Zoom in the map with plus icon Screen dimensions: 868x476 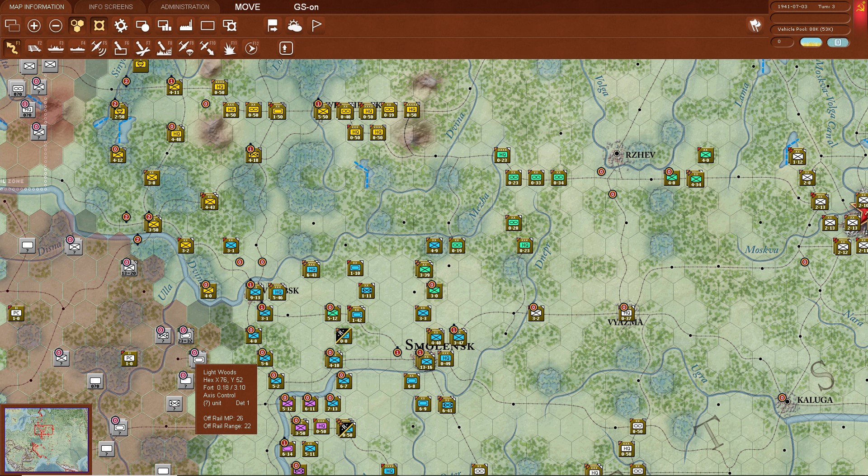34,26
